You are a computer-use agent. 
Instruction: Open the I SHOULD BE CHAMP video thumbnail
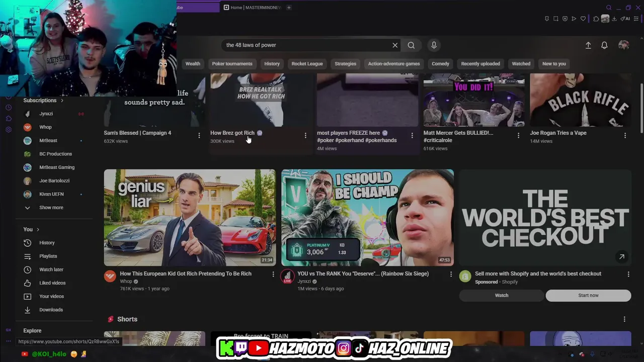[367, 217]
